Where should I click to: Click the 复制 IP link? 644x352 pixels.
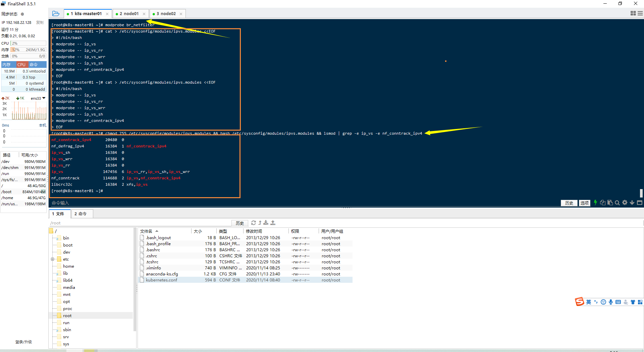point(40,23)
